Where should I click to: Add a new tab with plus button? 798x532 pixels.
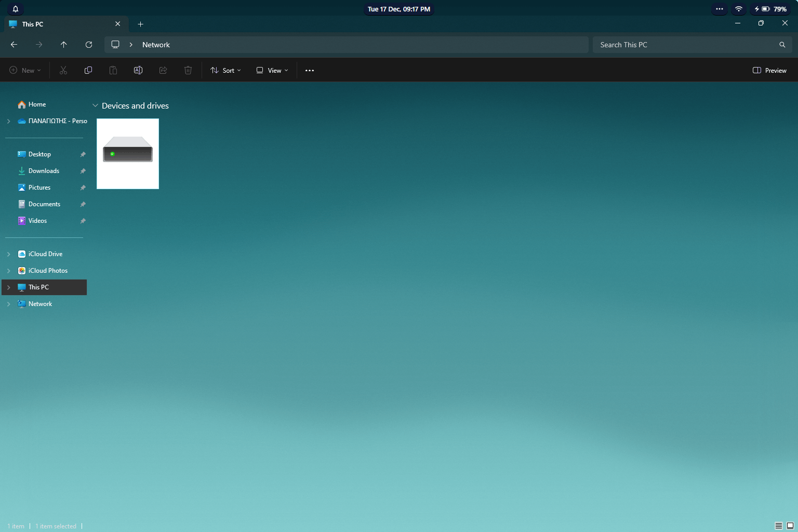140,24
